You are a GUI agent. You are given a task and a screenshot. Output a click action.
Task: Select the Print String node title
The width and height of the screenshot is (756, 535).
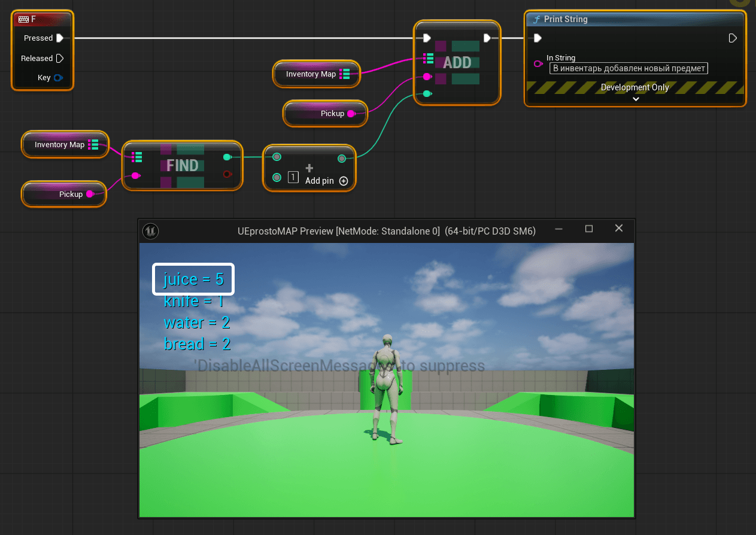[566, 19]
